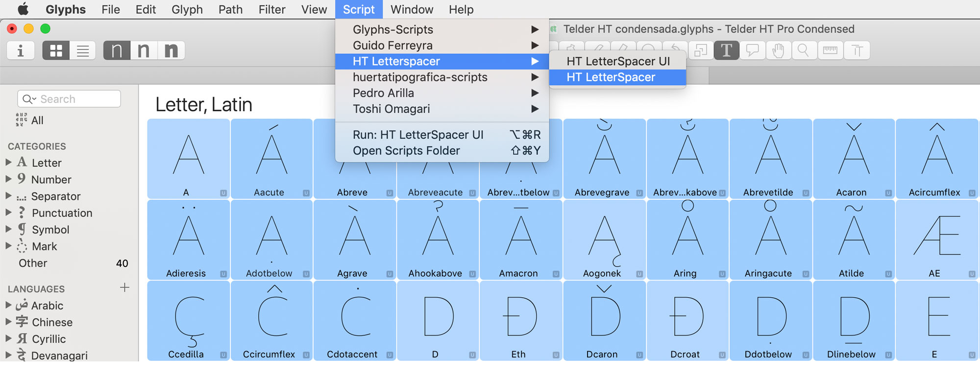
Task: Choose Run: HT LetterSpacer UI
Action: (x=442, y=135)
